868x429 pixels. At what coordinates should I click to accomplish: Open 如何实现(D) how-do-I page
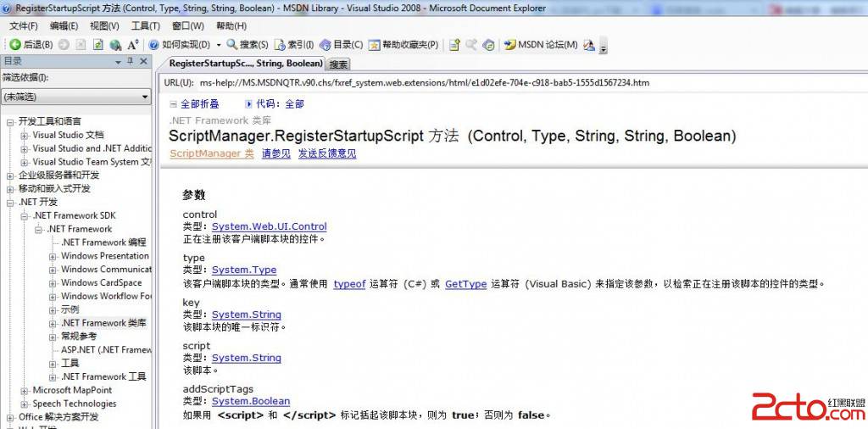[x=180, y=45]
